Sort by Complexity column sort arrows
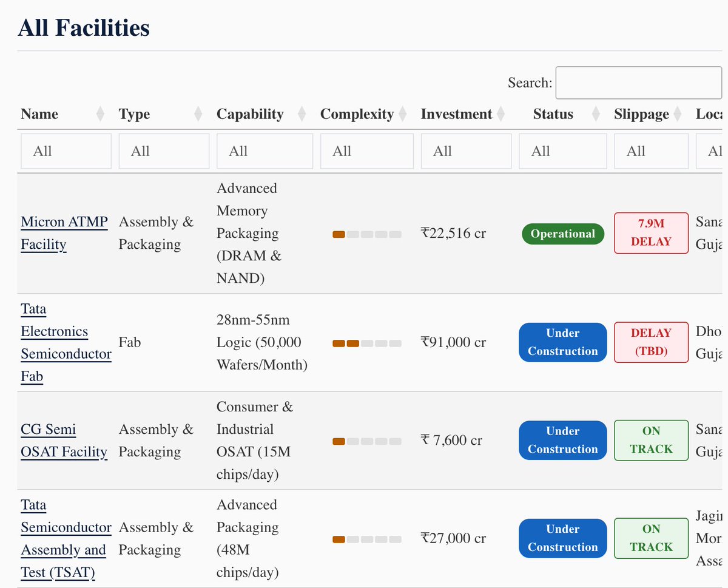This screenshot has width=728, height=588. point(403,114)
